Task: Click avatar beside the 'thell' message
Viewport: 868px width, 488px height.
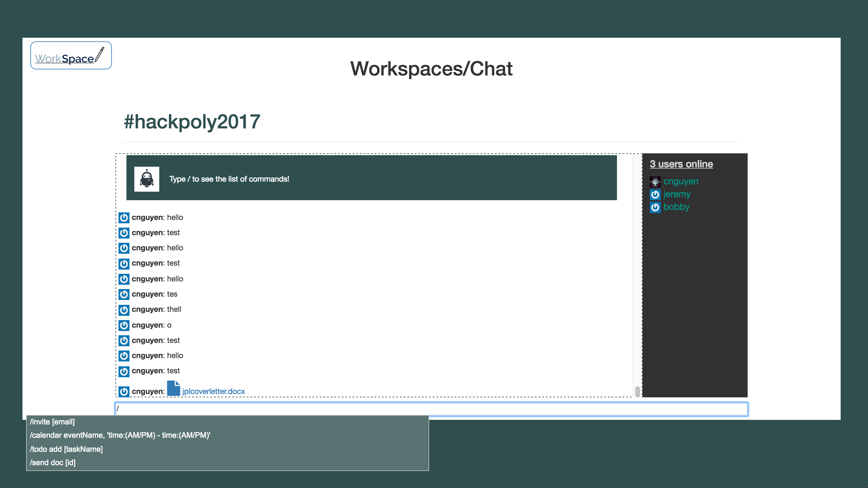Action: [x=124, y=310]
